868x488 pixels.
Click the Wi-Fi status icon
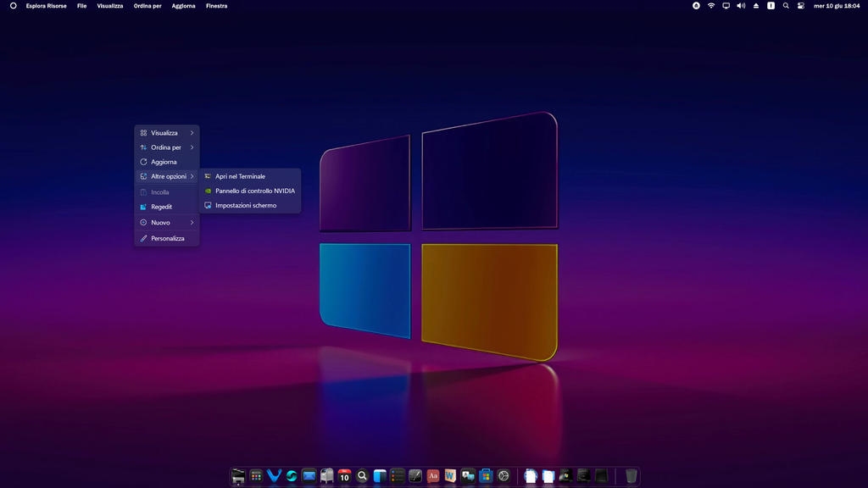[x=711, y=6]
